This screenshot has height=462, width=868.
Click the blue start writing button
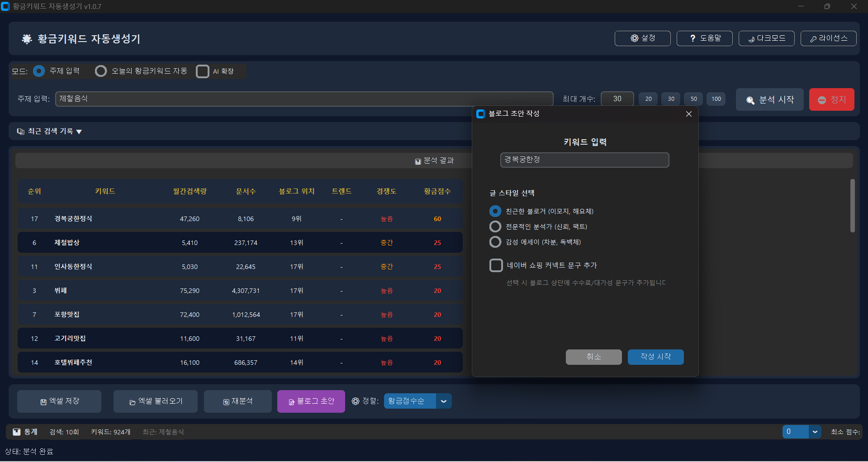[655, 357]
